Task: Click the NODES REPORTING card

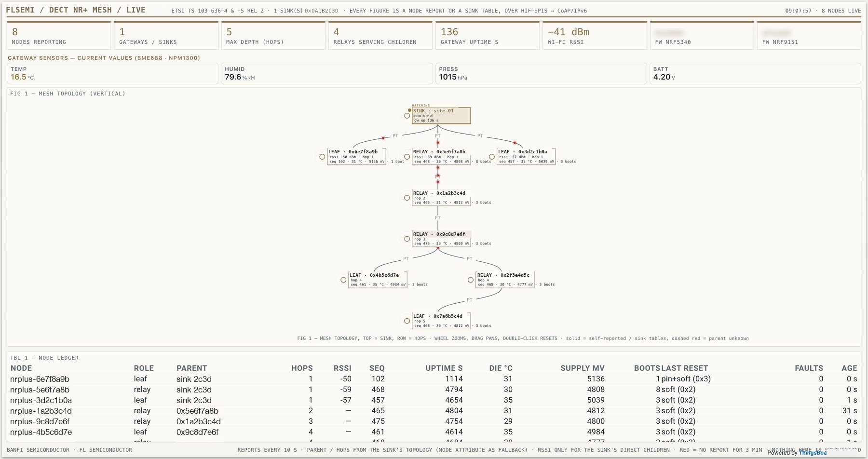Action: [x=59, y=35]
